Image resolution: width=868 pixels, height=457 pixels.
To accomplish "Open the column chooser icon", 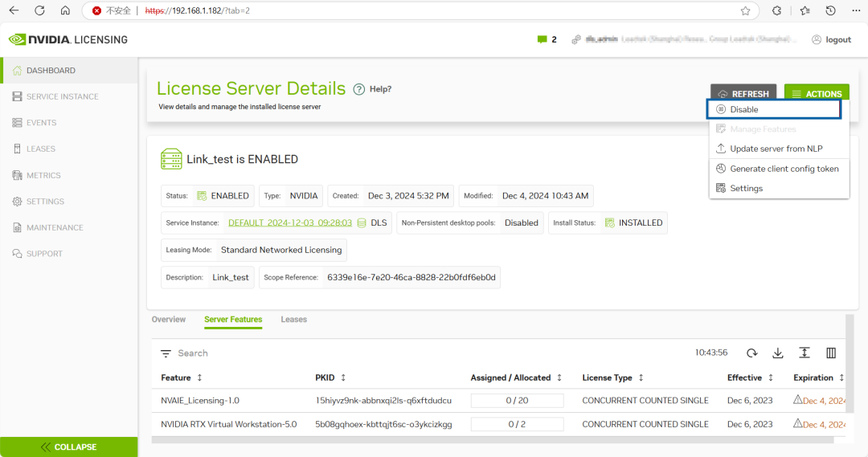I will [x=831, y=353].
